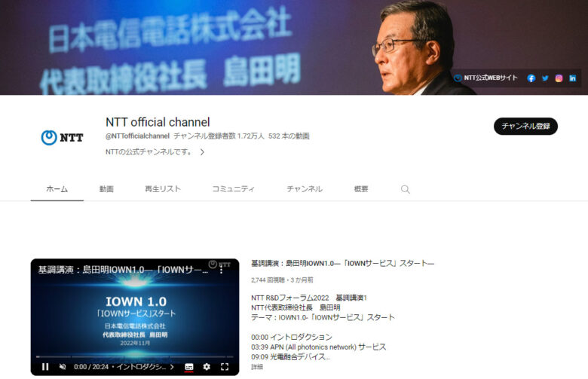Open the LinkedIn icon in channel banner

tap(572, 78)
